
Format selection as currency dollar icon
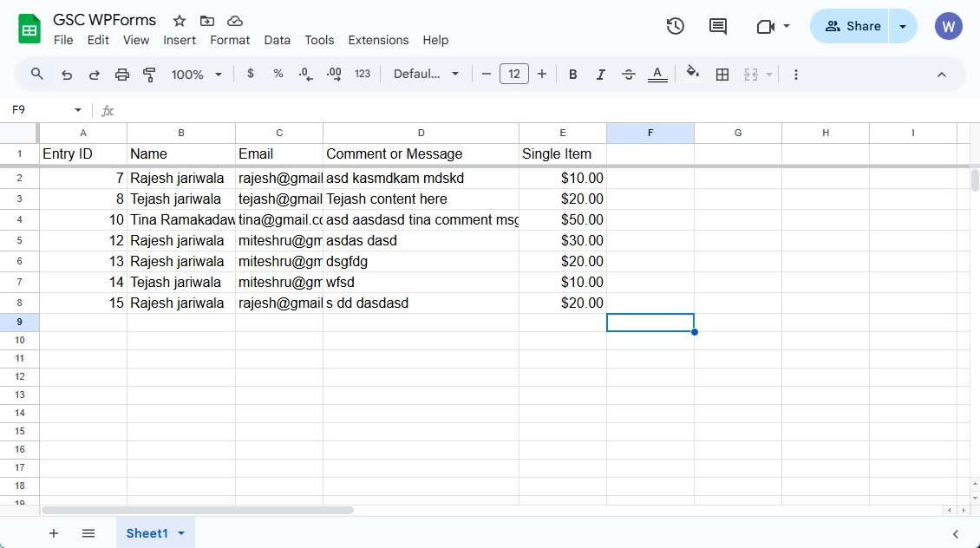pyautogui.click(x=251, y=74)
